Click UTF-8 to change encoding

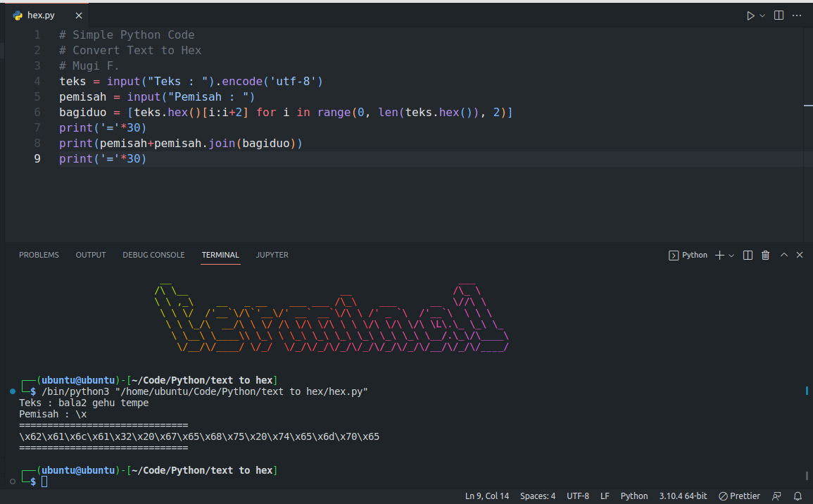click(x=578, y=496)
